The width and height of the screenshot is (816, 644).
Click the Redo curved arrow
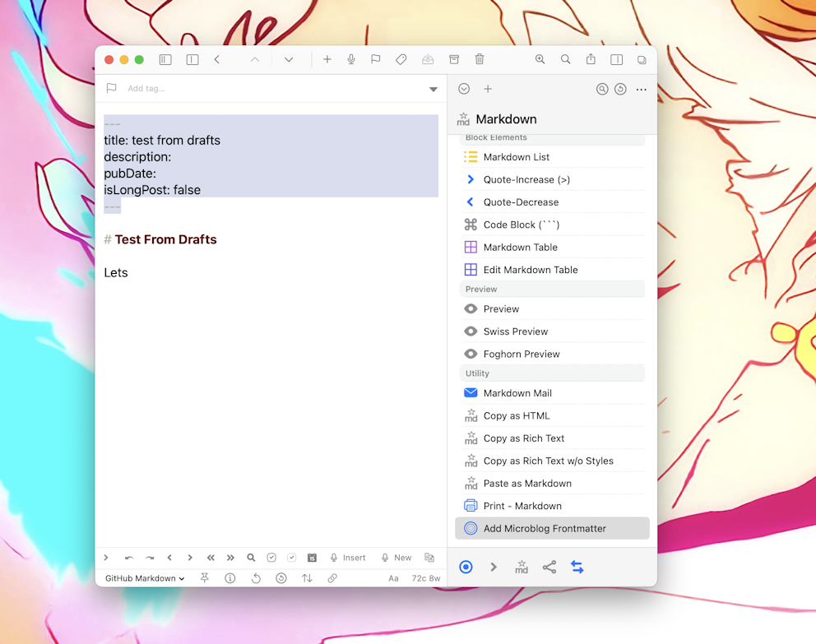click(x=150, y=558)
